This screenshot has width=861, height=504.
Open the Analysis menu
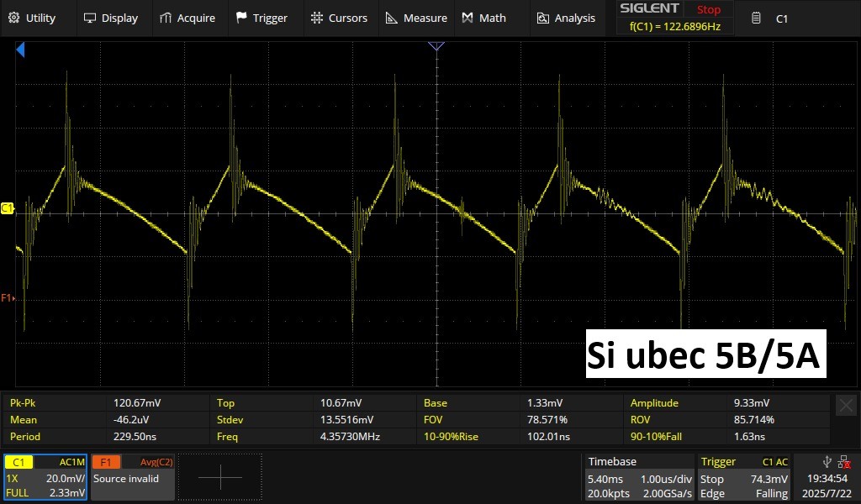(566, 18)
